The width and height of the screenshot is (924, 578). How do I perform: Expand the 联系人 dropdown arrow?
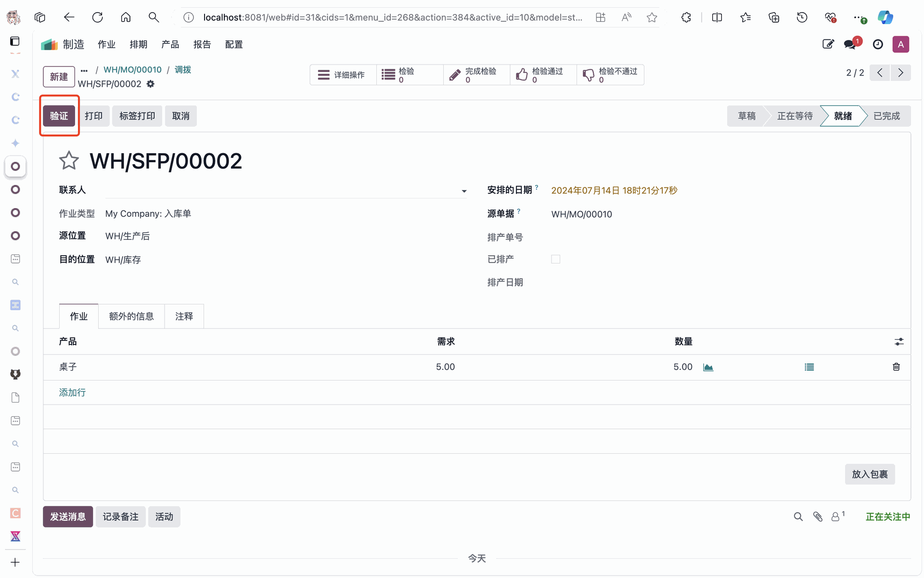464,191
